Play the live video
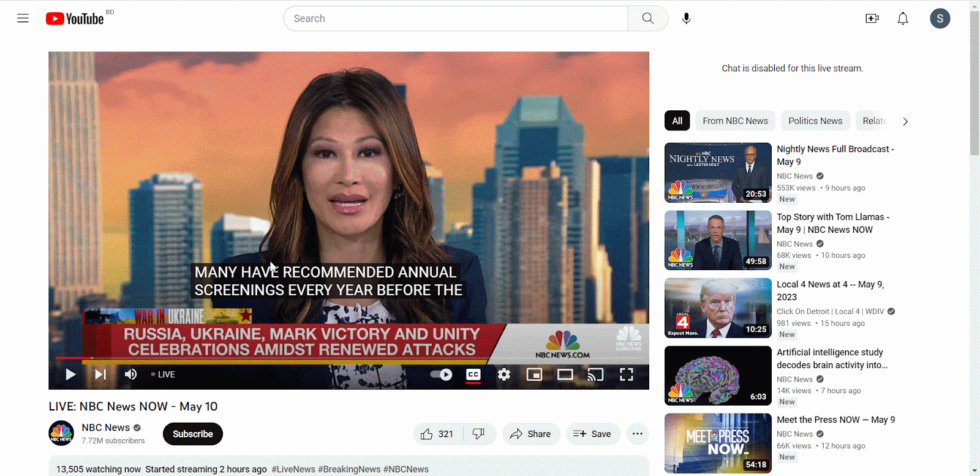The width and height of the screenshot is (980, 476). coord(70,374)
